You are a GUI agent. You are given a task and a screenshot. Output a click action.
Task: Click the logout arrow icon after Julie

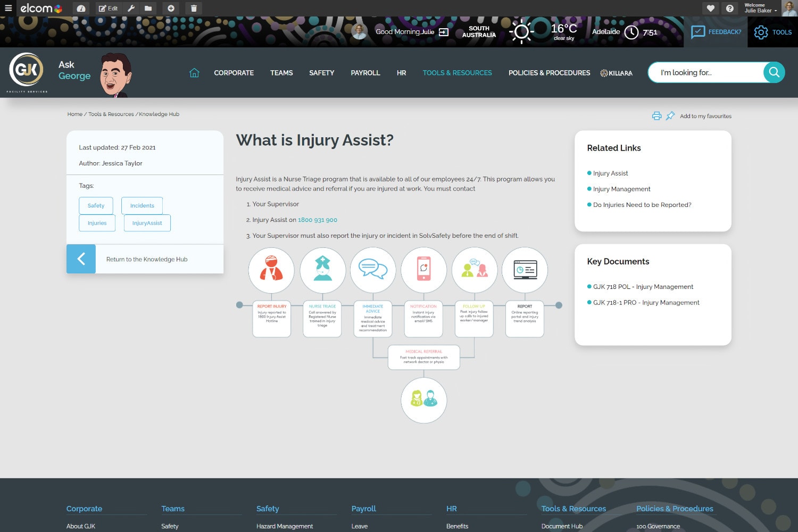(444, 32)
